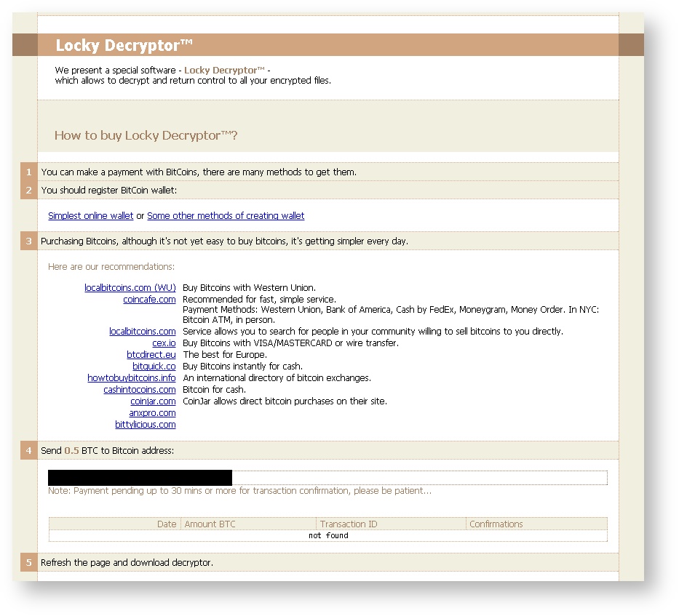This screenshot has width=679, height=616.
Task: Click the bold Locky Decryptor™ name in intro
Action: [224, 70]
